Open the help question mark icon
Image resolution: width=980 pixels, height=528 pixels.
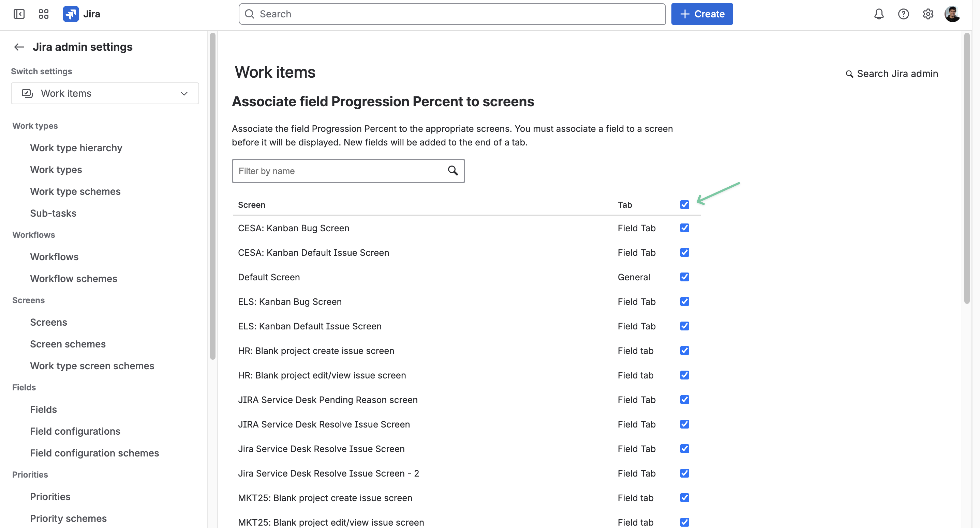904,14
